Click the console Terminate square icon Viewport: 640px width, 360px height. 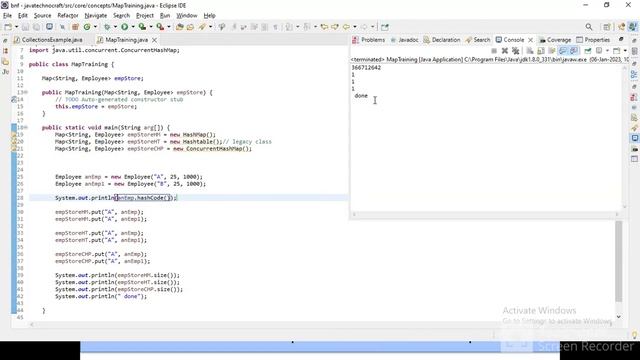tap(494, 51)
